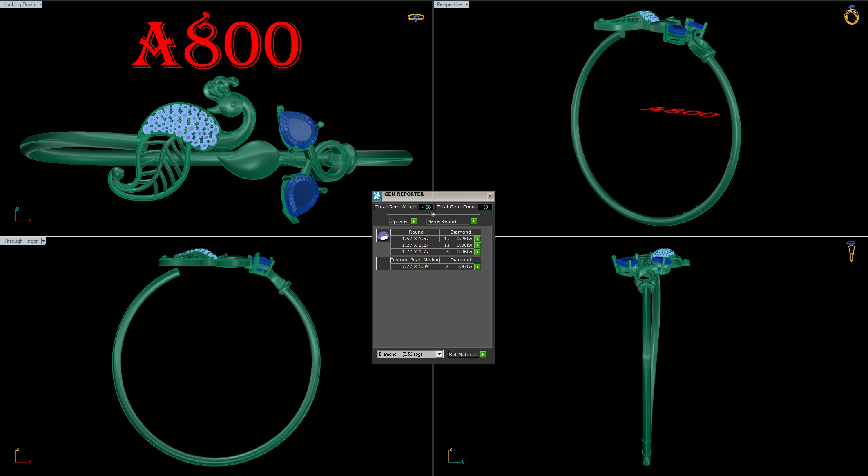Viewport: 868px width, 476px height.
Task: Click the Looking Down viewport label
Action: [19, 4]
